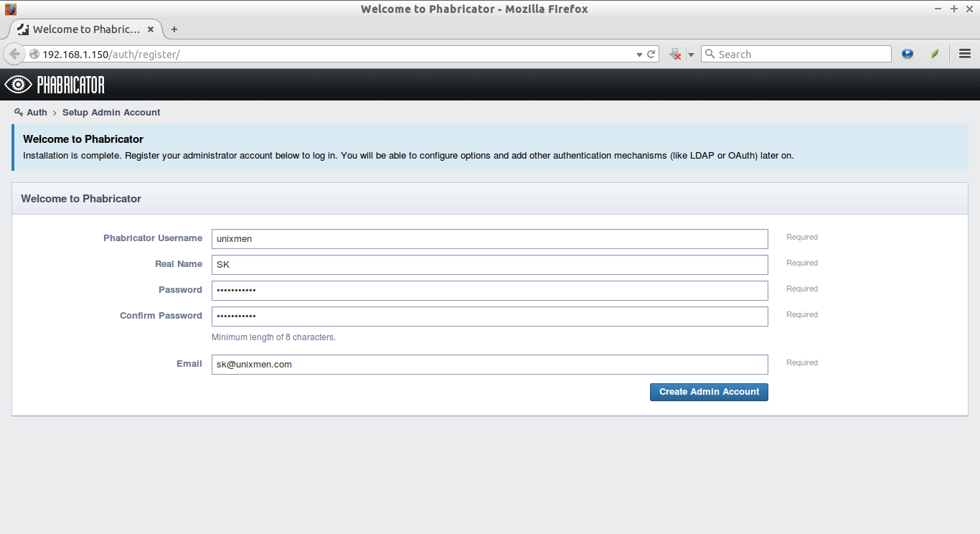The width and height of the screenshot is (980, 534).
Task: Open the dropdown arrow beside download icon
Action: point(692,55)
